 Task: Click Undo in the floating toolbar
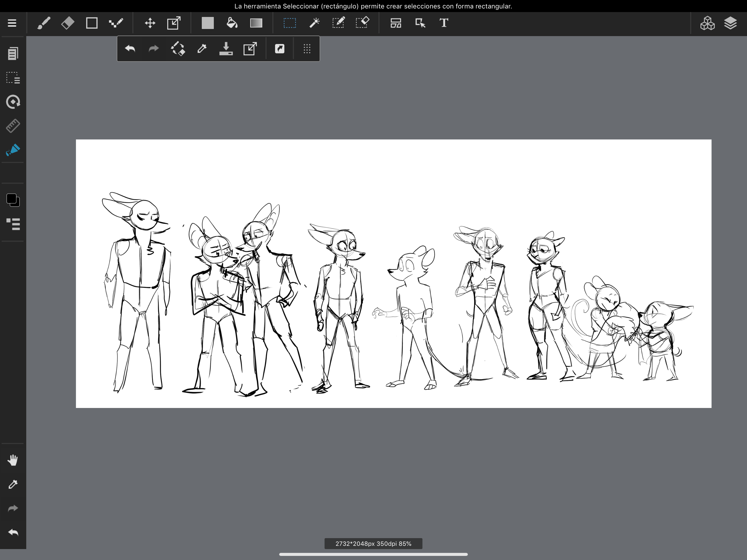point(130,49)
